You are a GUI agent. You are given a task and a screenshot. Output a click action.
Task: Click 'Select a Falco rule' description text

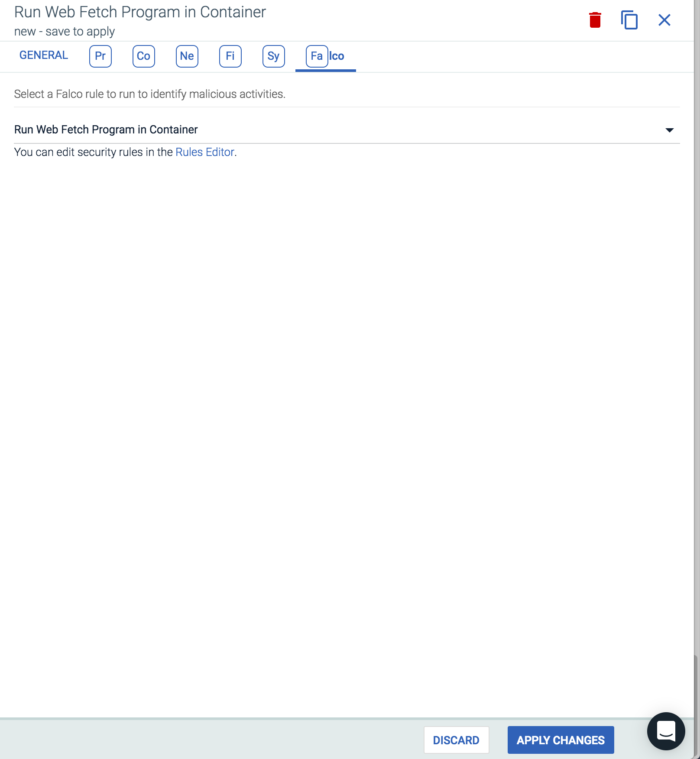(x=150, y=94)
